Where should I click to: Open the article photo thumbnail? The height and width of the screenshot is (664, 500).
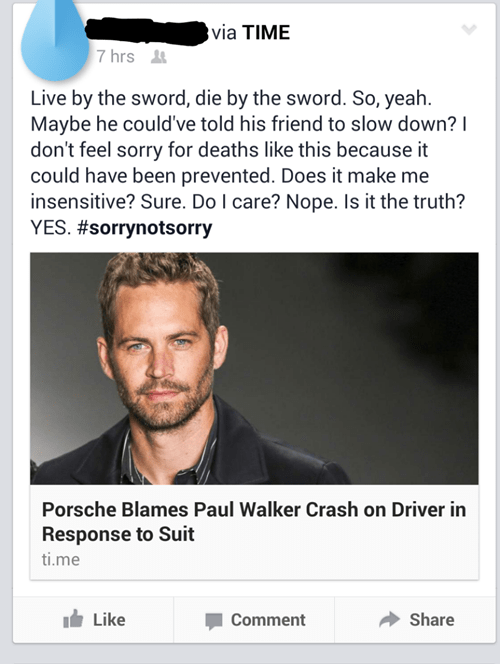[x=254, y=368]
